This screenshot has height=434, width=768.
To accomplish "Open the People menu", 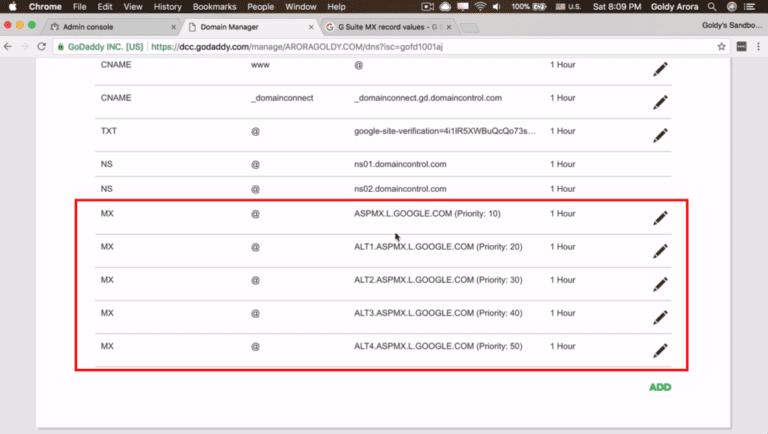I will pyautogui.click(x=261, y=7).
